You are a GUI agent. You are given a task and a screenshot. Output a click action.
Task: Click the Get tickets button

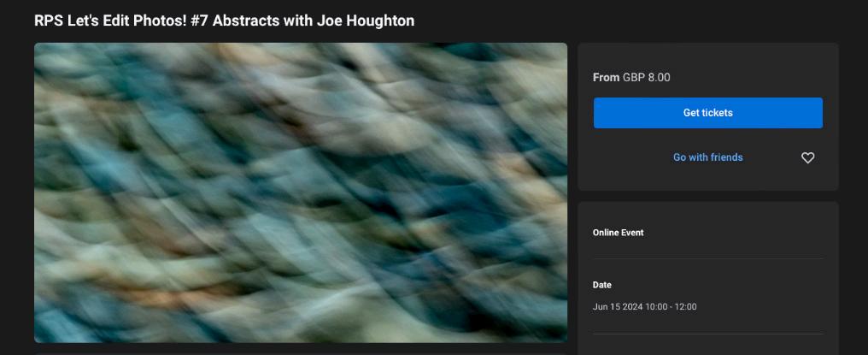[x=708, y=113]
